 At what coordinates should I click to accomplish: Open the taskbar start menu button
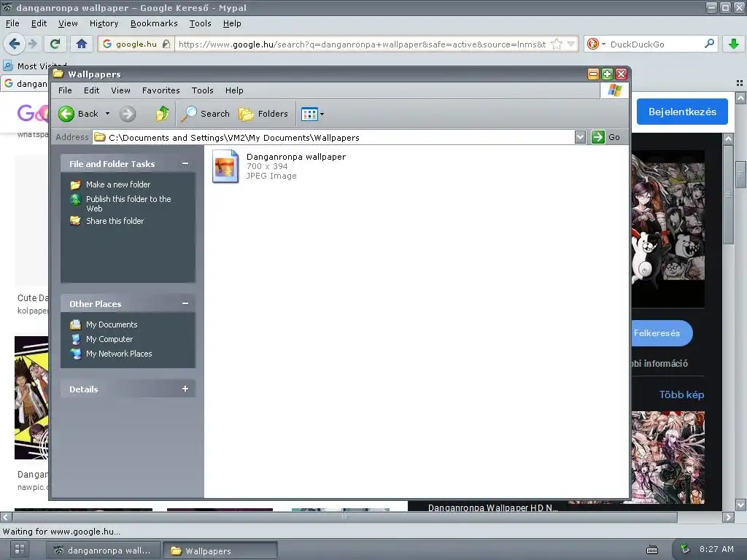coord(20,548)
